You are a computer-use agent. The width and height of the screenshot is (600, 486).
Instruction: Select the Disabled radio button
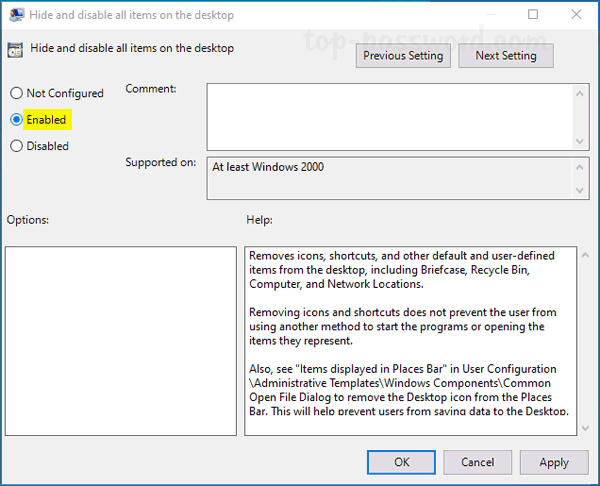16,146
